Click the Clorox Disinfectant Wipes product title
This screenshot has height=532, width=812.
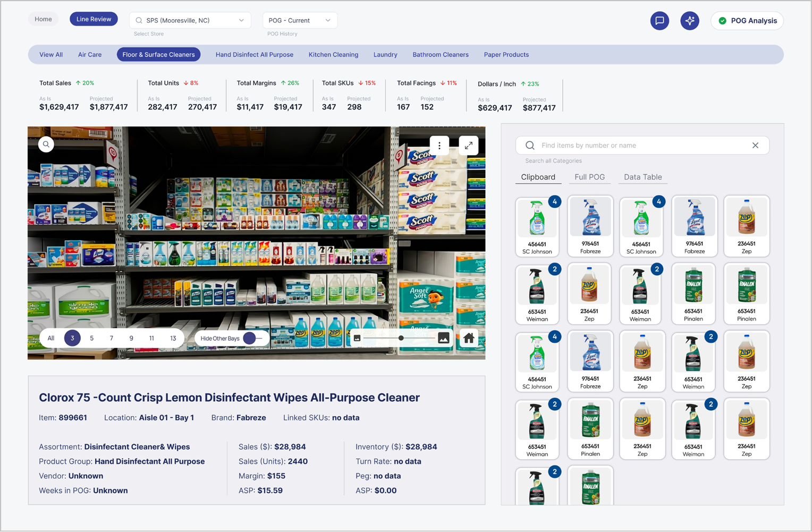pos(229,398)
